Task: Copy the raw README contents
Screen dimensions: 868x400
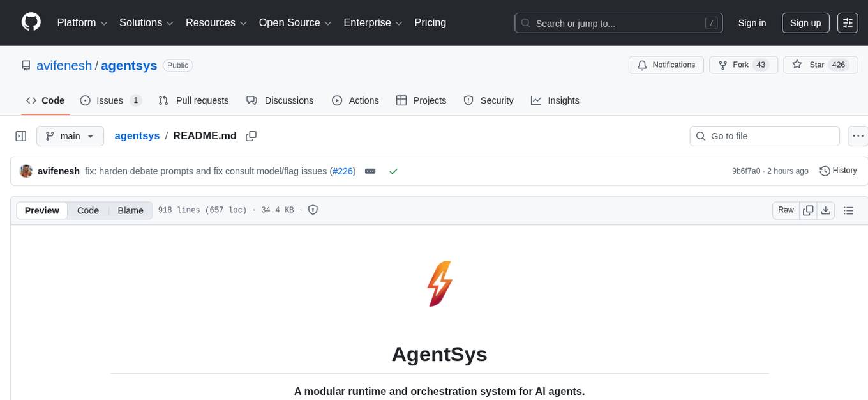Action: (x=808, y=210)
